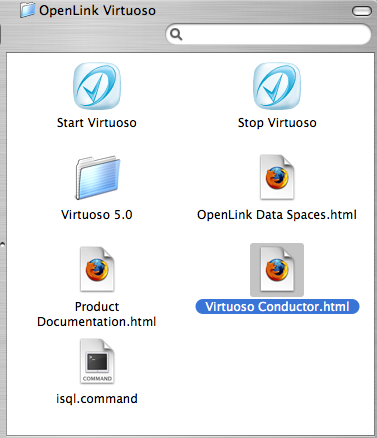Click the "Start Virtuoso" label
Screen dimensions: 377x438
[97, 123]
